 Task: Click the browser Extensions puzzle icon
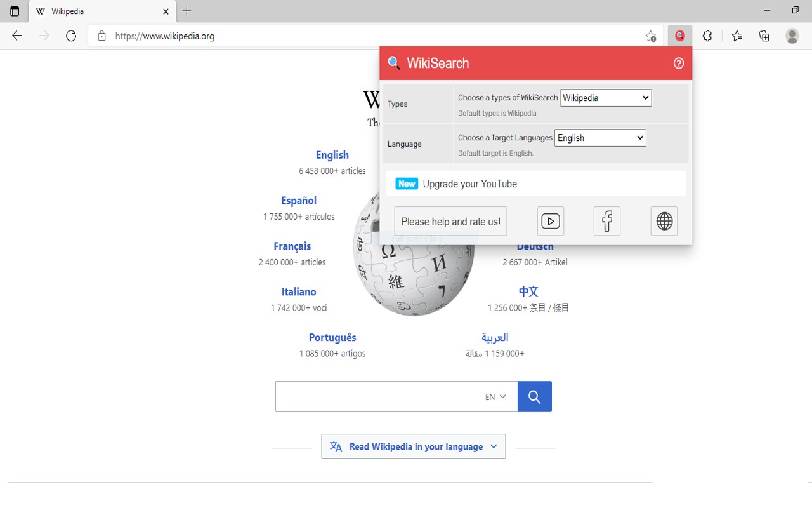coord(707,36)
